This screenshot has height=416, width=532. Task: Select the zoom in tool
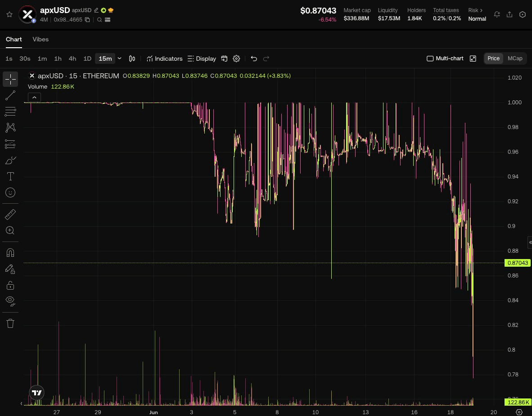click(x=10, y=231)
